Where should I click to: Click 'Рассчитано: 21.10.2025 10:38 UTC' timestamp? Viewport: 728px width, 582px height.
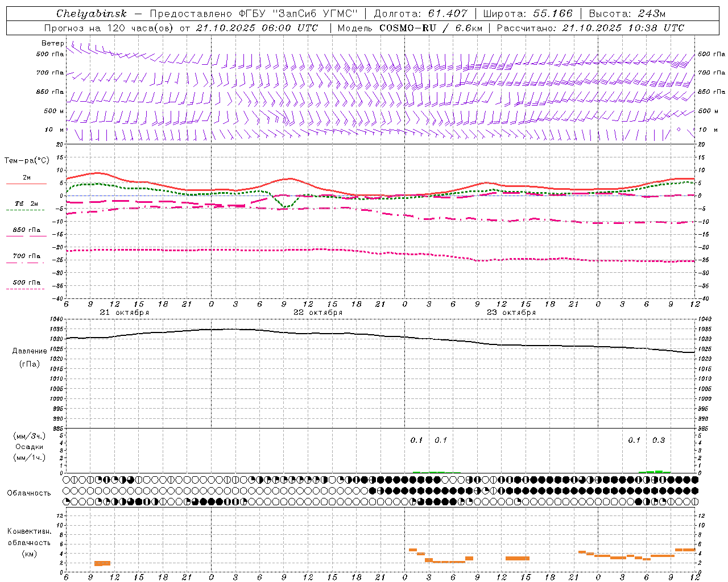tap(590, 28)
